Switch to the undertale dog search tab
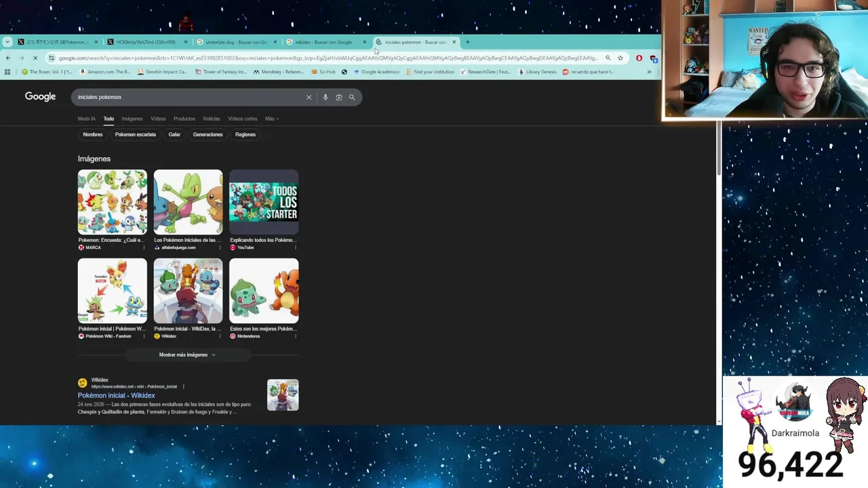This screenshot has height=488, width=868. [235, 42]
